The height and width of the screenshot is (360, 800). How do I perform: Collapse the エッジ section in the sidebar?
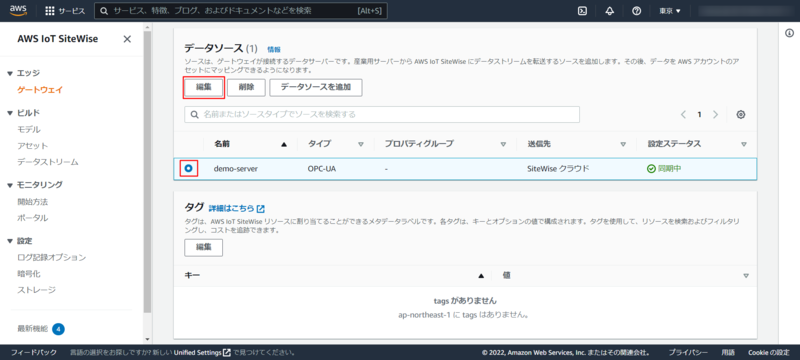point(10,73)
